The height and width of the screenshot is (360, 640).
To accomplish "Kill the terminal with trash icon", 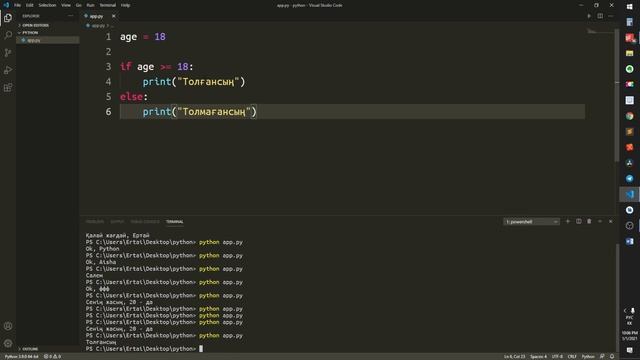I will (589, 222).
